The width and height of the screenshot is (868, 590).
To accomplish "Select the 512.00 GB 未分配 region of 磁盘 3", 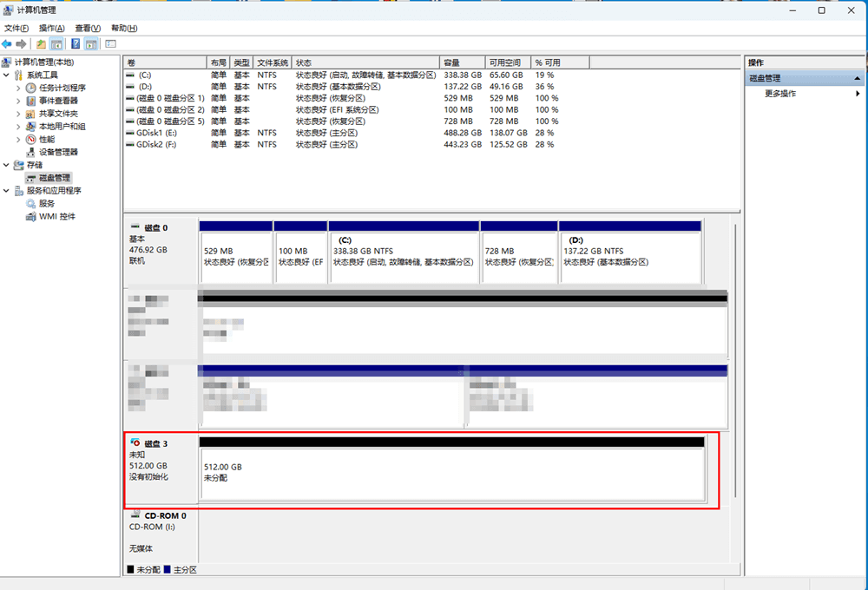I will (451, 473).
